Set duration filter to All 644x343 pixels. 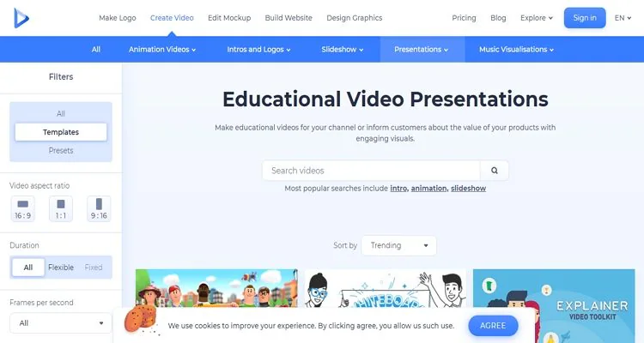click(28, 268)
